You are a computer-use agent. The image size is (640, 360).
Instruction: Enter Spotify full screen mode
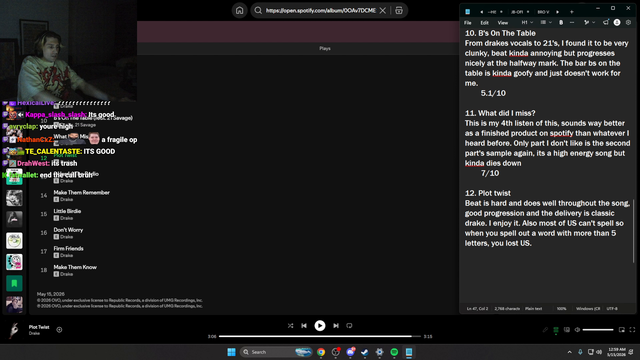point(632,329)
